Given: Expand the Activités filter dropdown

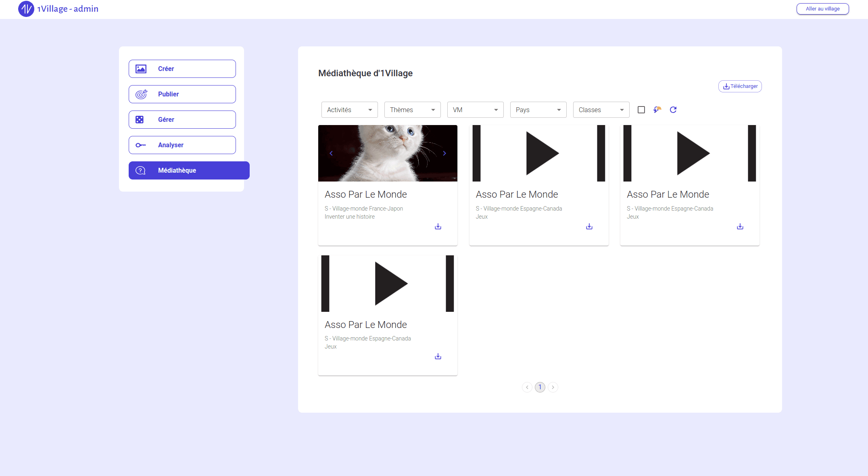Looking at the screenshot, I should coord(349,110).
